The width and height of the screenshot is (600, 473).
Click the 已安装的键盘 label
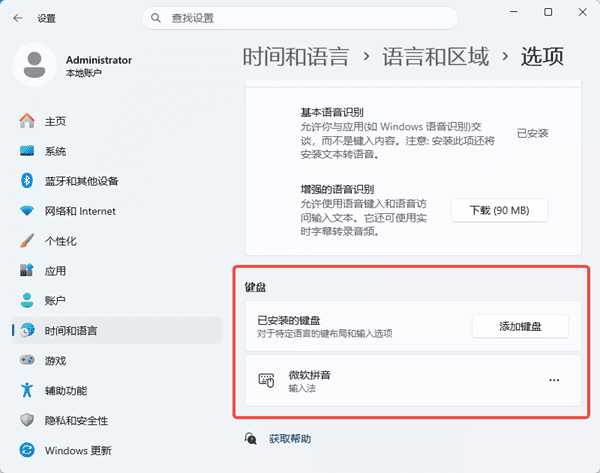tap(289, 320)
